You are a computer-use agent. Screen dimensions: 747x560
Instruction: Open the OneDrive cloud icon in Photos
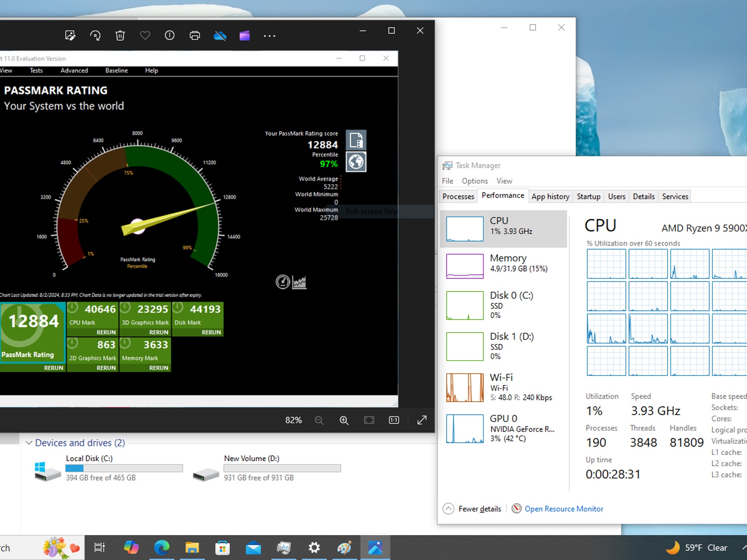[x=219, y=35]
